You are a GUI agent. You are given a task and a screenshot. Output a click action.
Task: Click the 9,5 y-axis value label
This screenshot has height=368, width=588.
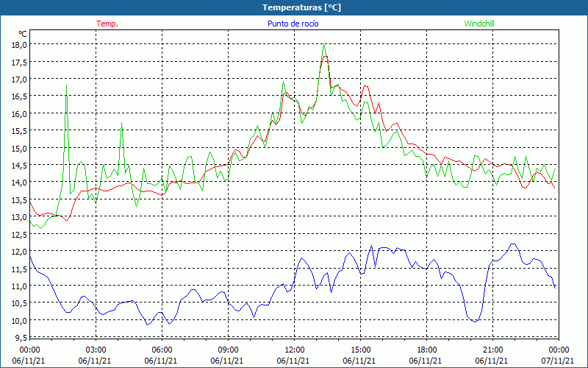(21, 338)
